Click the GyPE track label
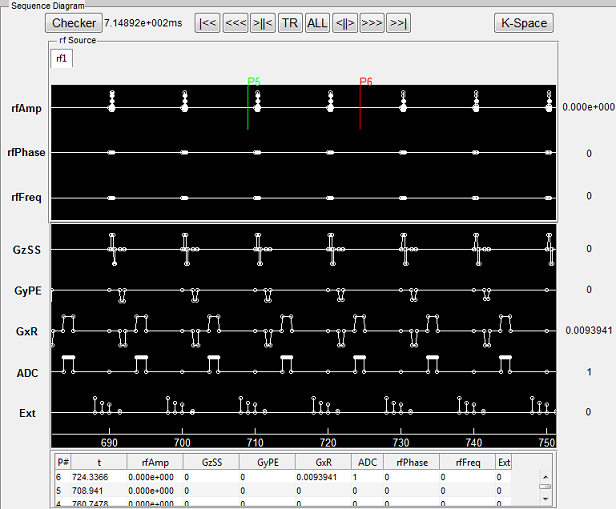Viewport: 616px width, 509px height. [28, 291]
